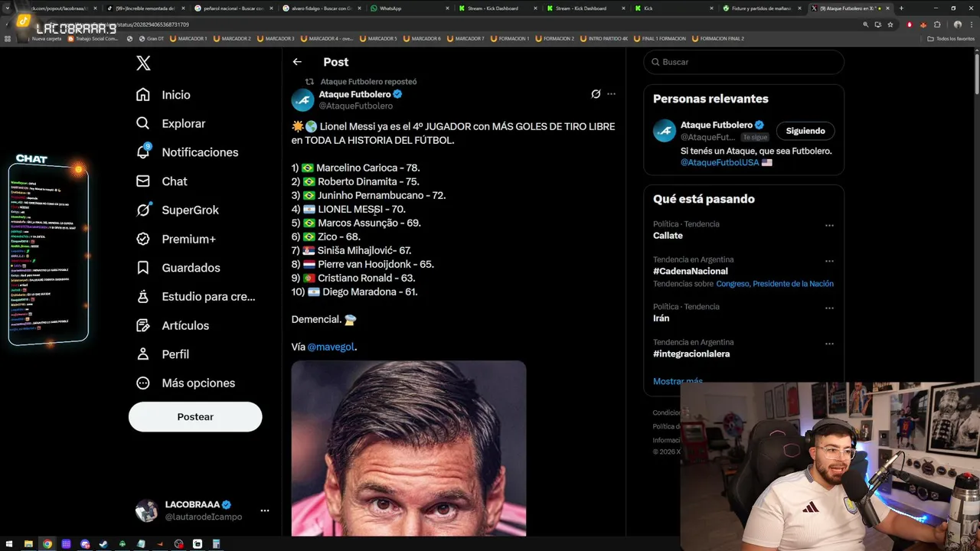Screen dimensions: 980x551
Task: Open the Chrome three-dot menu
Action: click(x=971, y=24)
